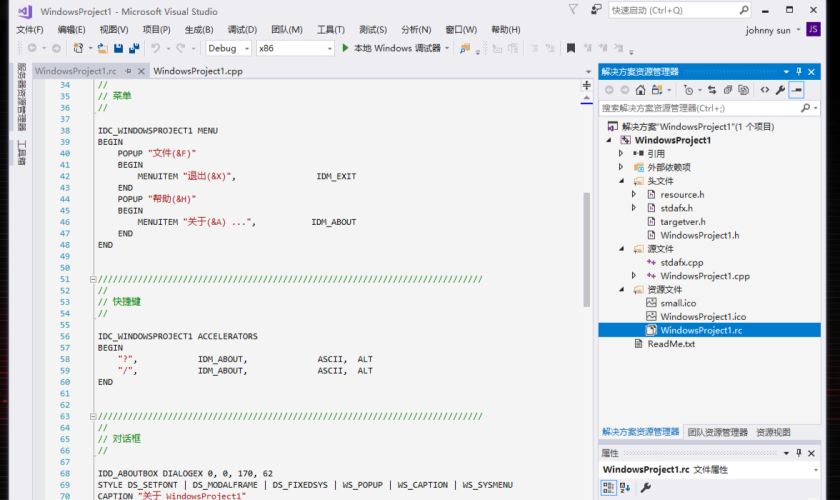Expand the 引用 references node
The image size is (840, 500).
click(621, 153)
